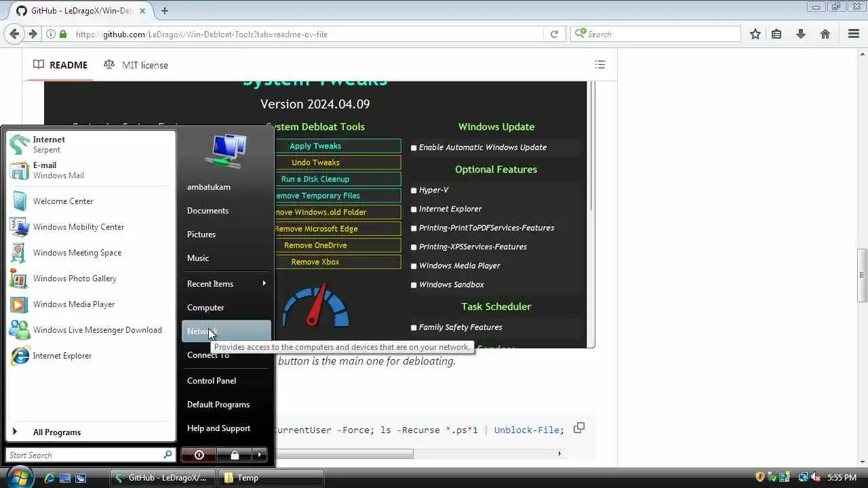868x488 pixels.
Task: Open Windows Meeting Space
Action: (90, 253)
